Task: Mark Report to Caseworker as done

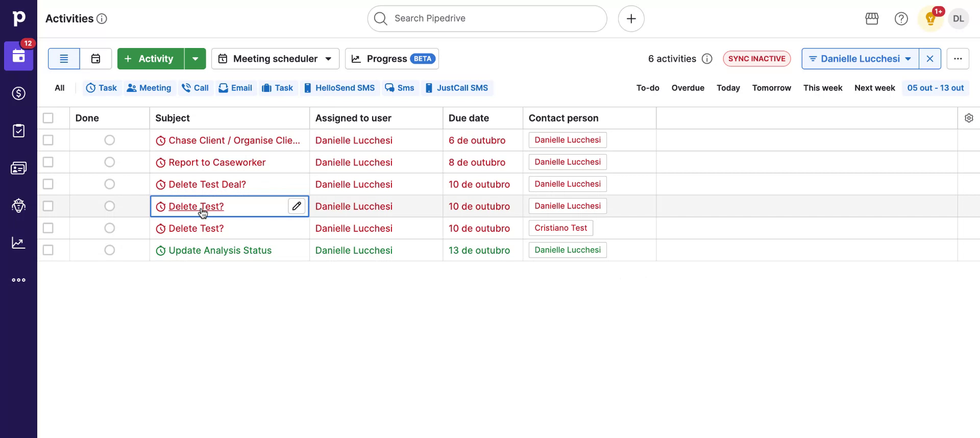Action: [x=109, y=162]
